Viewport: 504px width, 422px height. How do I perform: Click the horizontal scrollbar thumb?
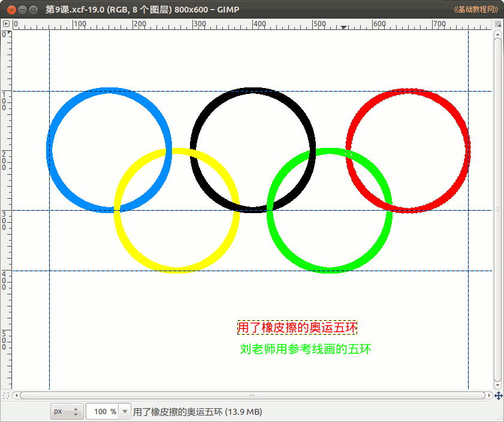coord(252,395)
